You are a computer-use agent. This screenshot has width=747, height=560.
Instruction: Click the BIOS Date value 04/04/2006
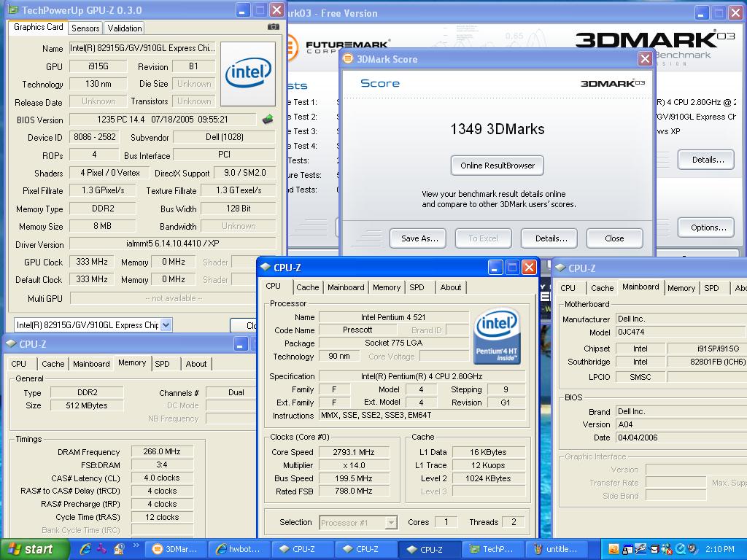(x=681, y=437)
